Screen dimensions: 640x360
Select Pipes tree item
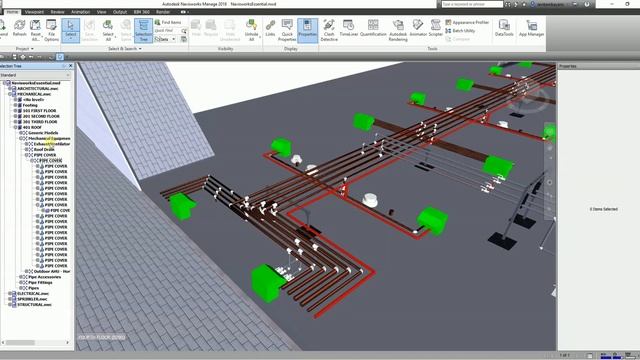(33, 288)
